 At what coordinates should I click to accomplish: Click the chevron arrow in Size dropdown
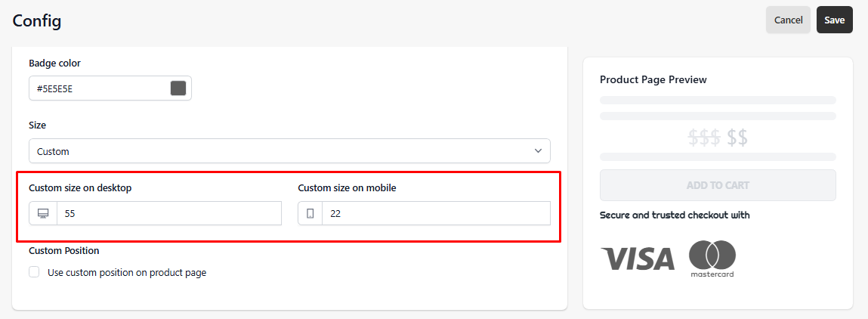(538, 151)
